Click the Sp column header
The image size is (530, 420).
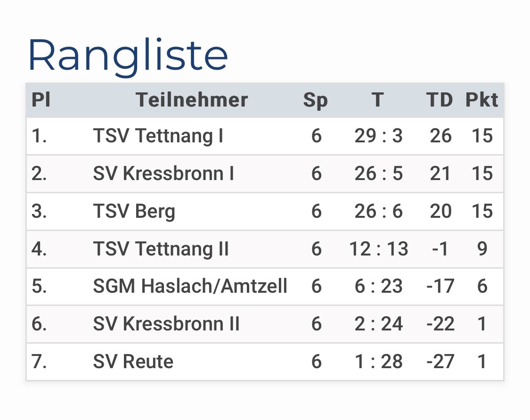[x=315, y=100]
